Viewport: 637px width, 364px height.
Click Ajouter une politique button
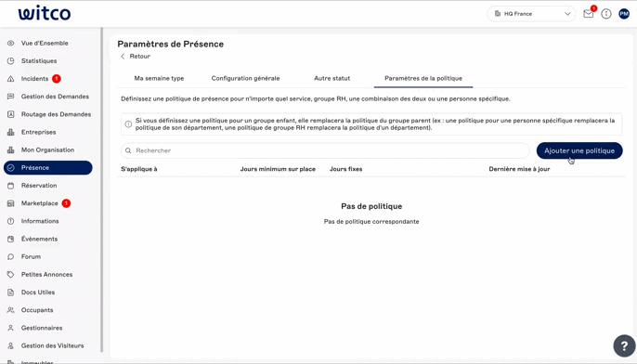click(x=579, y=150)
